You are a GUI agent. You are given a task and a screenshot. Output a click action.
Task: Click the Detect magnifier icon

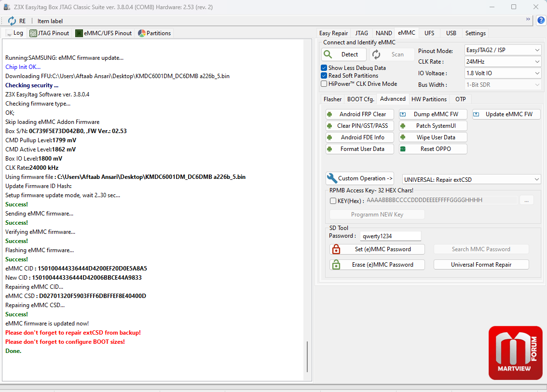click(x=328, y=54)
